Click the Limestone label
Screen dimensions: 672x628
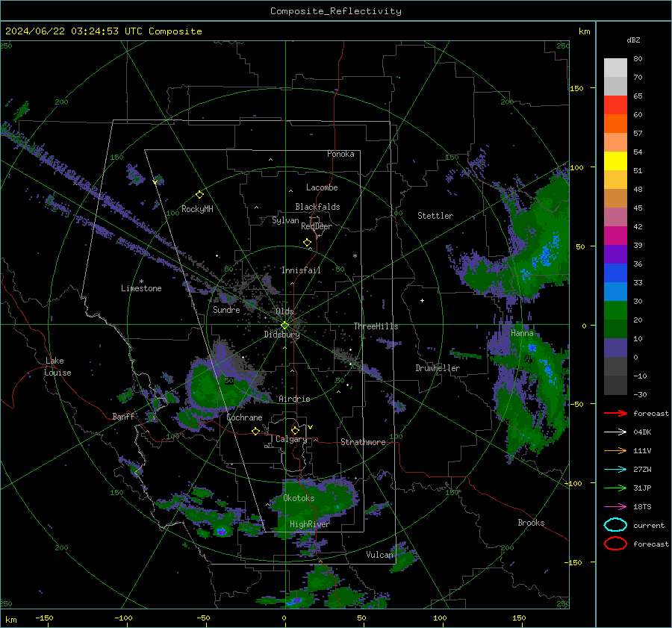pyautogui.click(x=141, y=288)
